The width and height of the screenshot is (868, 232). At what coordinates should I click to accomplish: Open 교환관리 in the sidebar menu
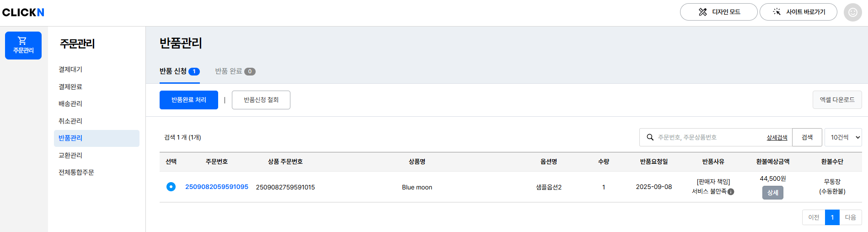(x=70, y=155)
